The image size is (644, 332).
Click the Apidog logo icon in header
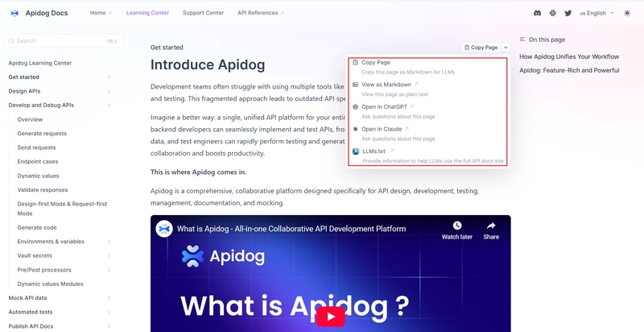14,13
